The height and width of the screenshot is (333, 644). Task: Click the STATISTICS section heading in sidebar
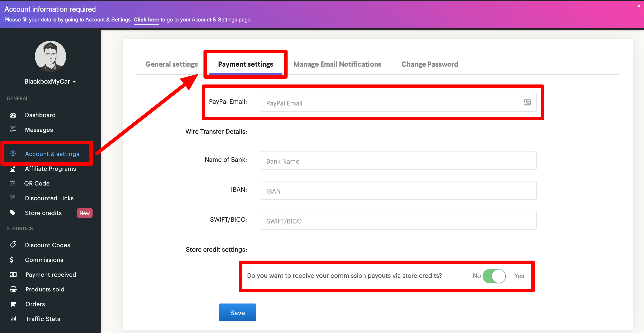point(20,229)
